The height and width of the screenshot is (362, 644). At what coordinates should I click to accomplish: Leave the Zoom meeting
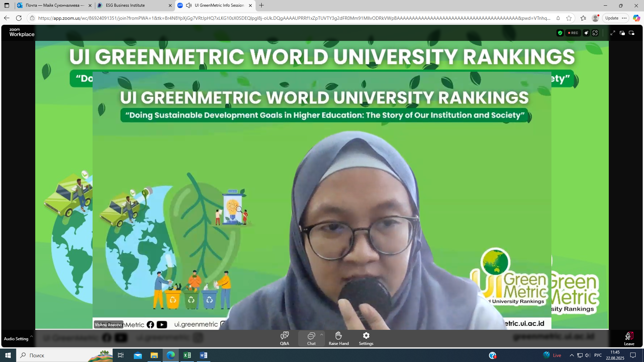click(x=629, y=339)
